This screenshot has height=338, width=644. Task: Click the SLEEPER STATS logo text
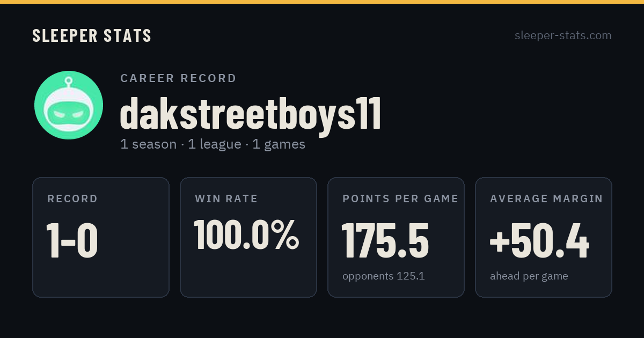92,35
